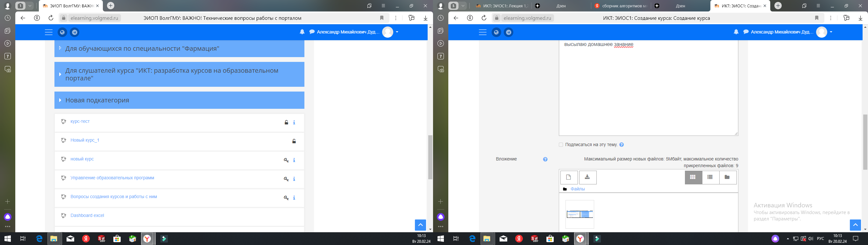Open the Dashboard excel course link
This screenshot has width=868, height=245.
click(87, 216)
